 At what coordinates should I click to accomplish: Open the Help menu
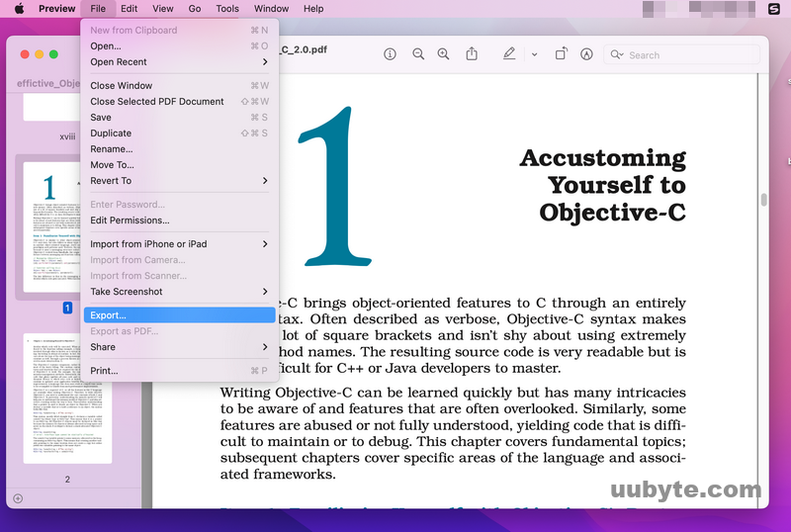click(x=313, y=9)
